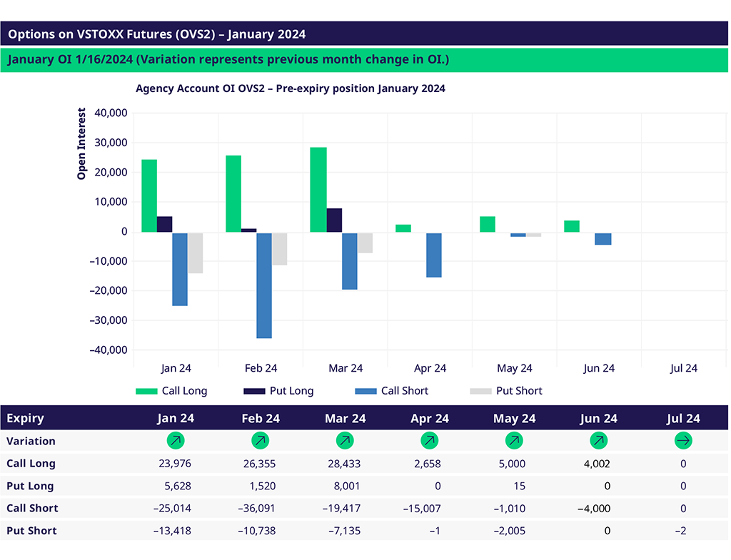Click the Call Long row label

point(31,464)
